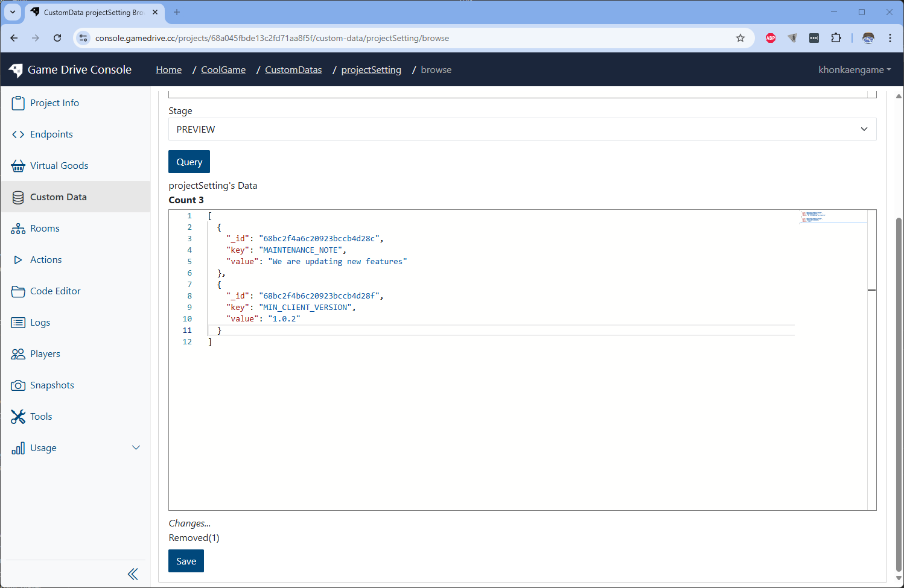Collapse the sidebar with double chevron icon
This screenshot has width=904, height=588.
[x=133, y=574]
